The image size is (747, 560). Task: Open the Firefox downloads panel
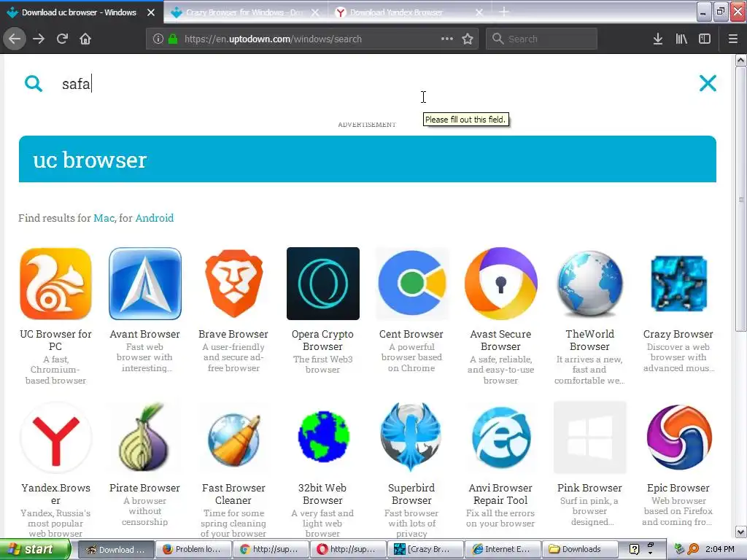[657, 39]
